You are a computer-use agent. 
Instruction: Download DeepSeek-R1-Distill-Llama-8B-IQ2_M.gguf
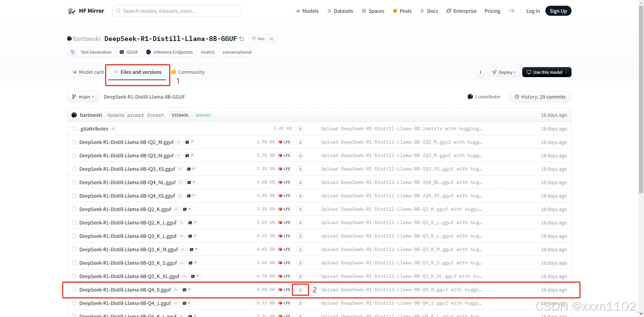[300, 142]
